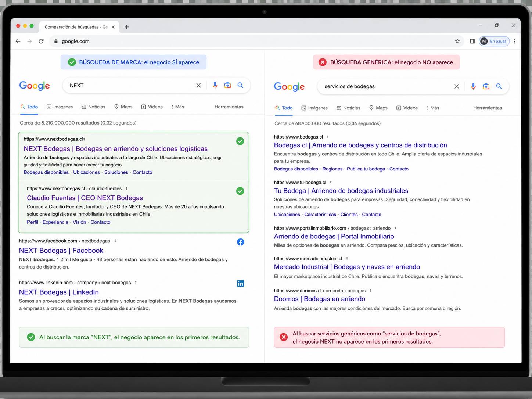Open options dots next to mercadoindustrial.cl URL
The image size is (532, 399).
[x=347, y=259]
